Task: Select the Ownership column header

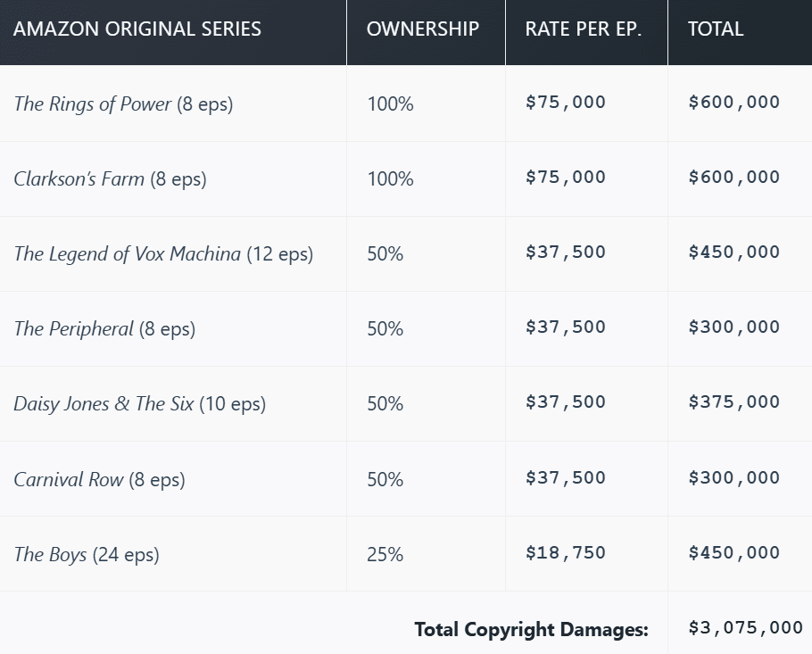Action: 422,29
